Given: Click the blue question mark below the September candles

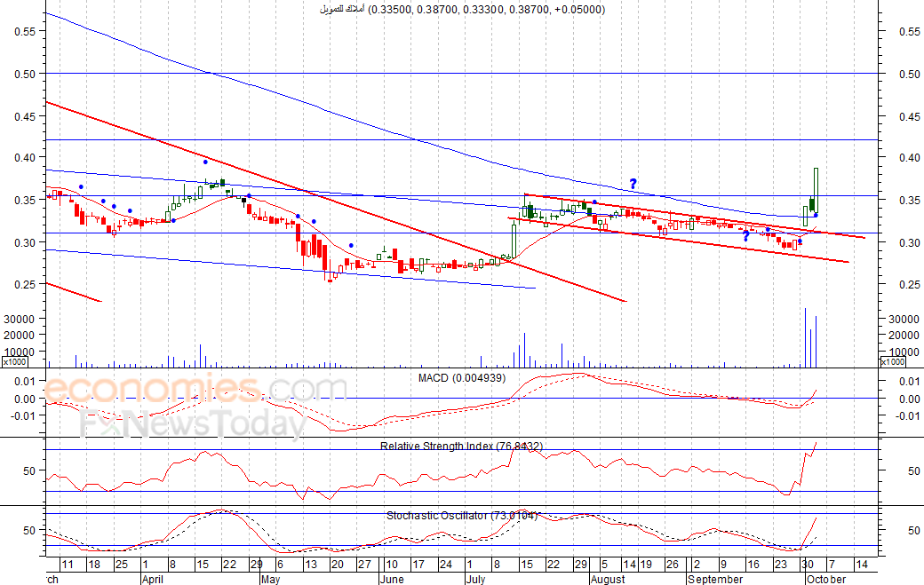Looking at the screenshot, I should [x=746, y=237].
